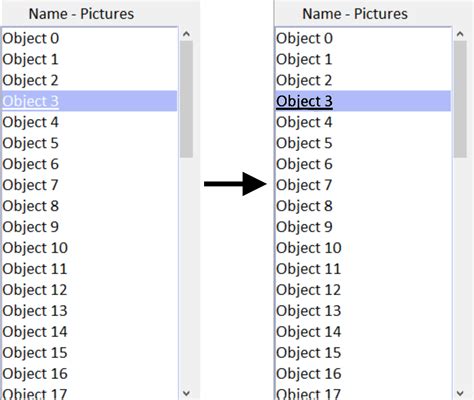The image size is (474, 400).
Task: Select Object 5 in the right list
Action: coord(363,143)
